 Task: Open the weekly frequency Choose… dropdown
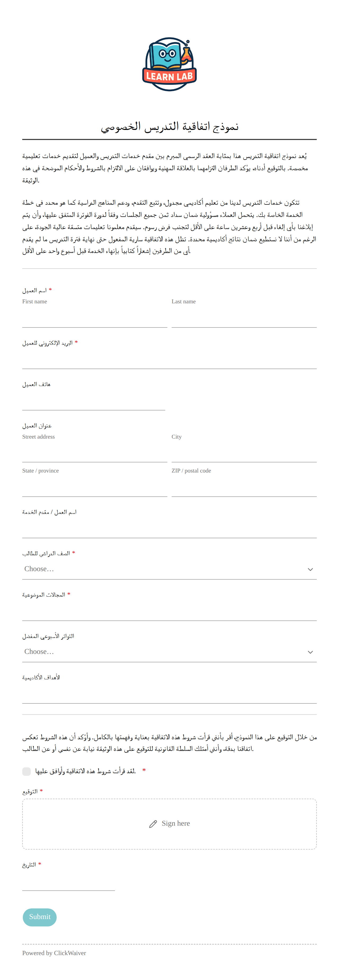pos(169,652)
